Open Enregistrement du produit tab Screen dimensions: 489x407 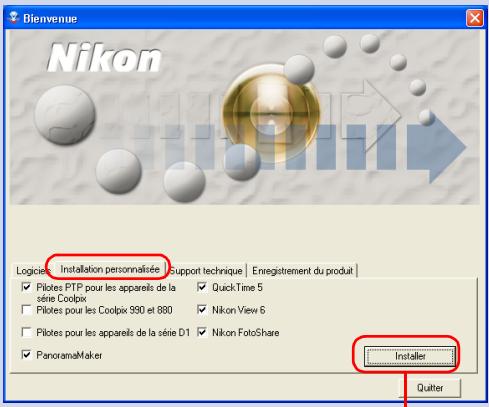point(302,271)
